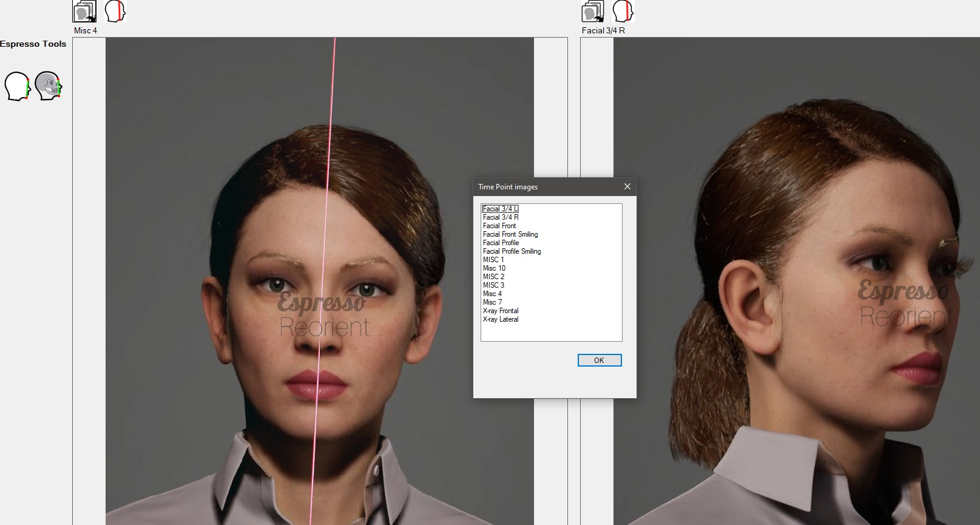Click the Misc 4 frontal face image

(320, 281)
